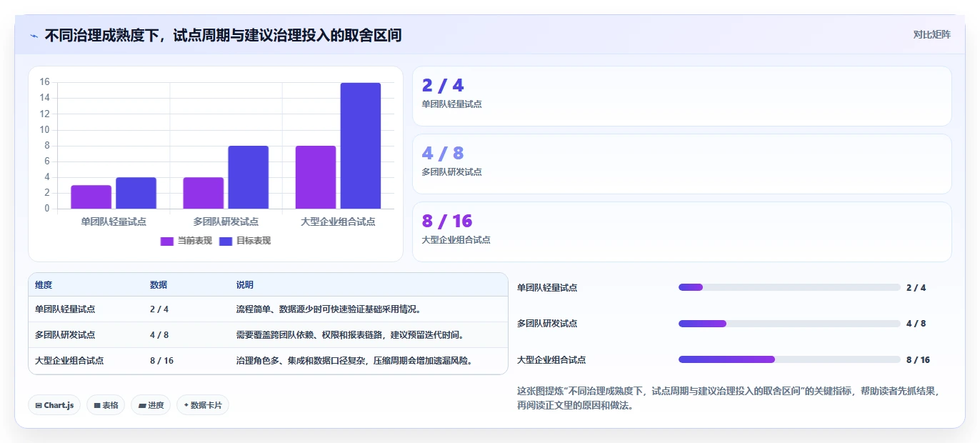
Task: Click the 对比矩阵 label in the header
Action: tap(931, 34)
